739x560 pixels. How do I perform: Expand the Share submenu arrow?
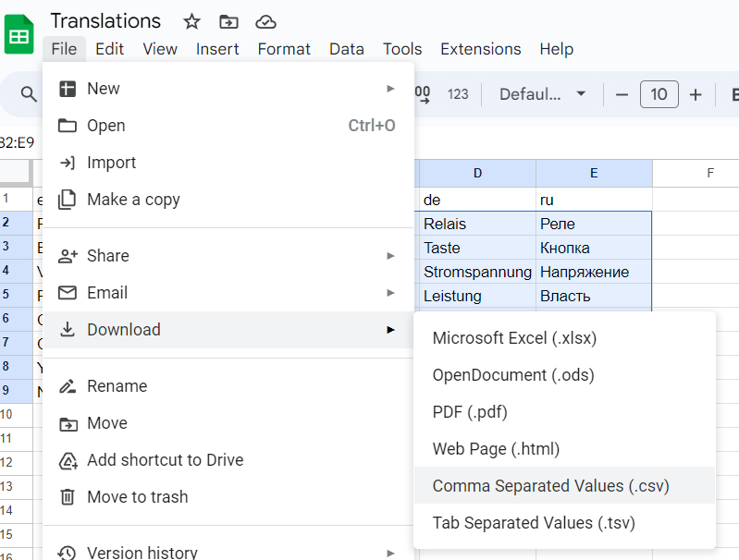390,256
